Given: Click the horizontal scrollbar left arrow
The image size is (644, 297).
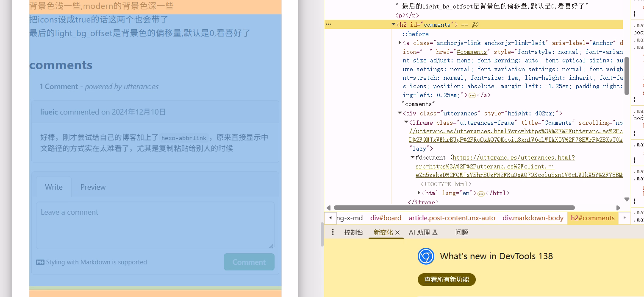Looking at the screenshot, I should click(328, 208).
